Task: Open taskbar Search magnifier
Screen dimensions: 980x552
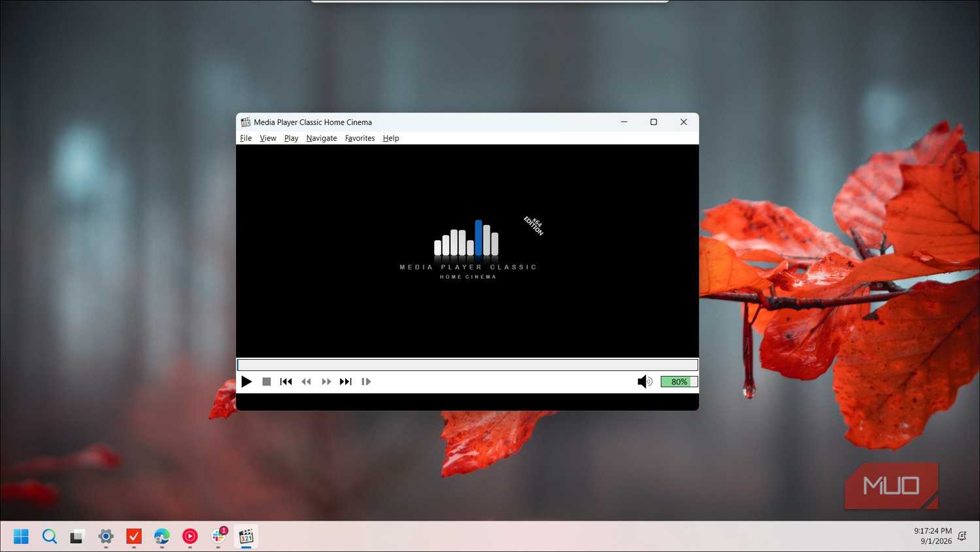Action: [x=49, y=536]
